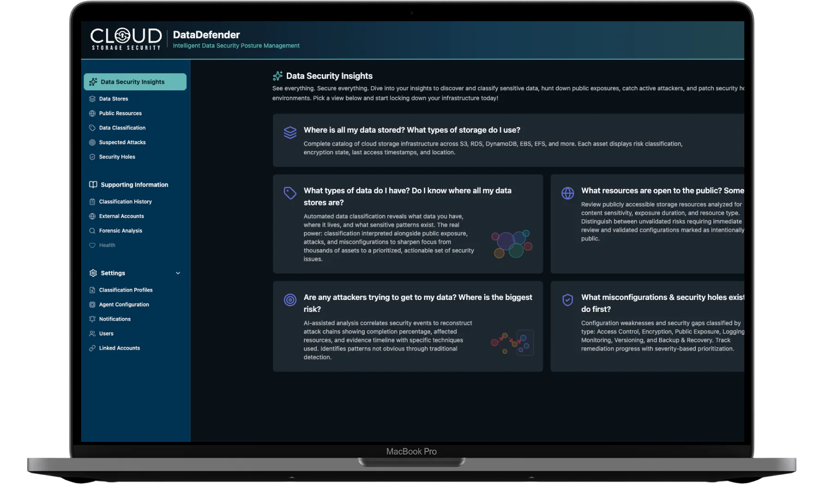Open Security Holes view
The height and width of the screenshot is (504, 825).
[117, 157]
